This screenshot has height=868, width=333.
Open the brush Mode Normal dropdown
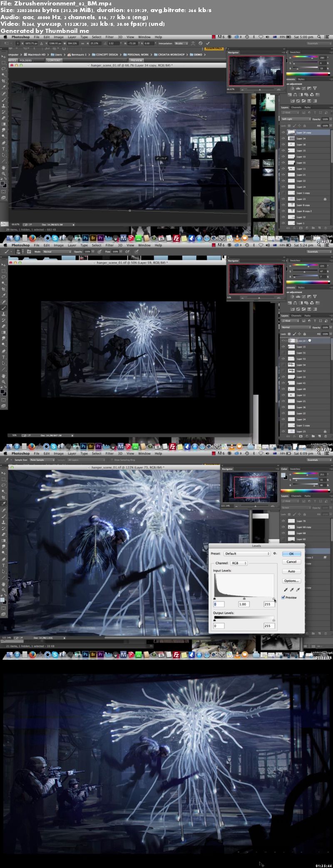(x=57, y=252)
